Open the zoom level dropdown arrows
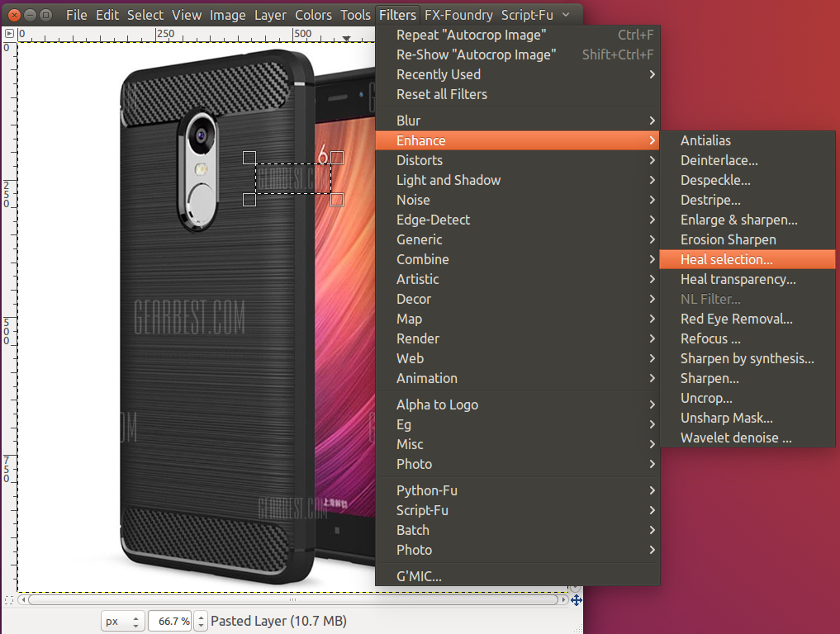 201,621
